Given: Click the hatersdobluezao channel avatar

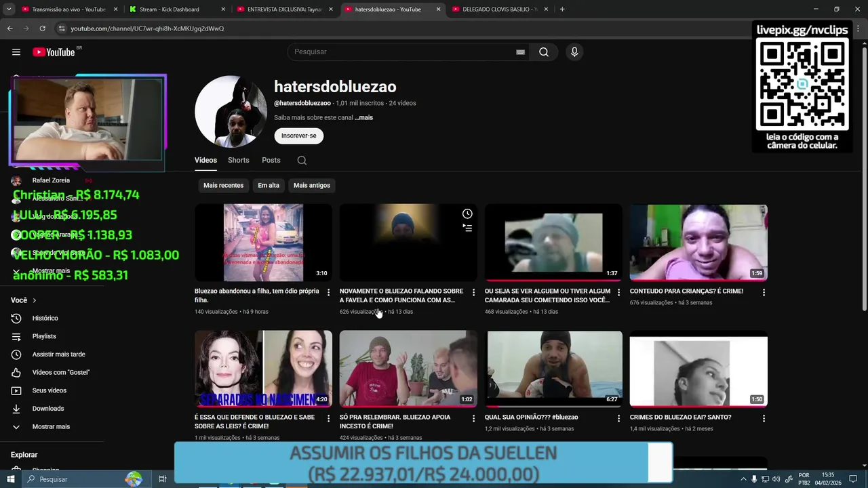Looking at the screenshot, I should tap(231, 112).
